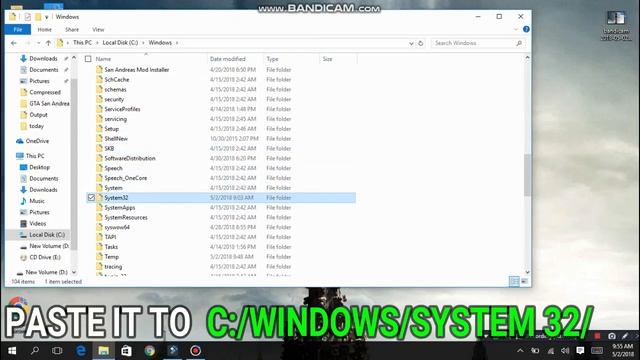Switch to the Home ribbon tab
Image resolution: width=640 pixels, height=360 pixels.
44,29
